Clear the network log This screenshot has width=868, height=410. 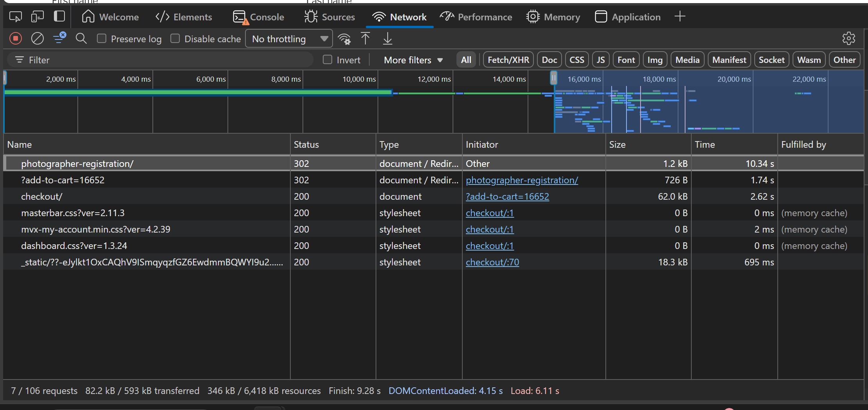click(x=38, y=39)
